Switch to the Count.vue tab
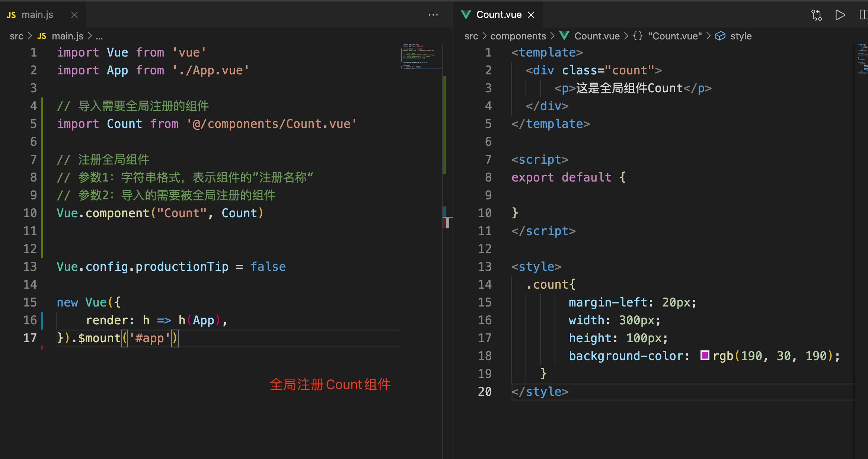The width and height of the screenshot is (868, 459). (499, 15)
